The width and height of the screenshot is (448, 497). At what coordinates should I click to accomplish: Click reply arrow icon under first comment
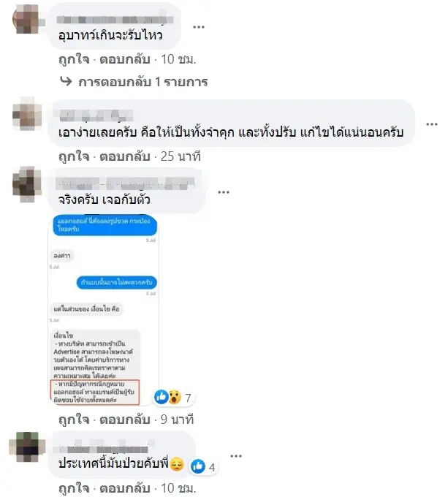[66, 81]
